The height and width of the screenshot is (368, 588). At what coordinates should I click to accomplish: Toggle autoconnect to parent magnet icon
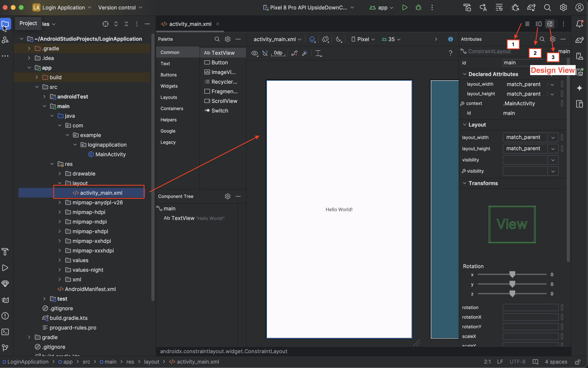point(265,53)
